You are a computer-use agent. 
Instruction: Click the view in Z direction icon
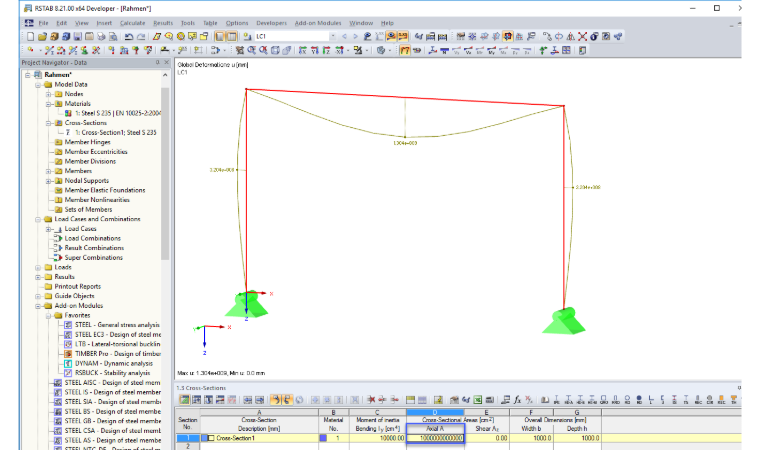point(326,50)
